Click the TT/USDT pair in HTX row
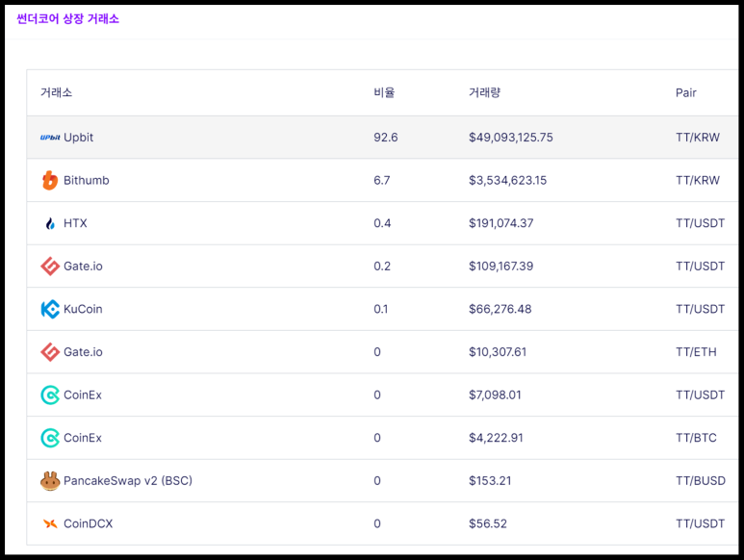Viewport: 744px width, 560px height. (701, 223)
